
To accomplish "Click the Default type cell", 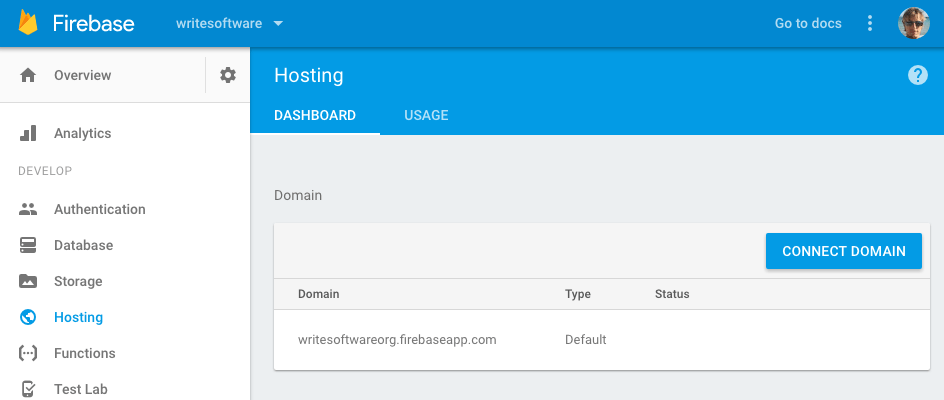I will tap(585, 340).
